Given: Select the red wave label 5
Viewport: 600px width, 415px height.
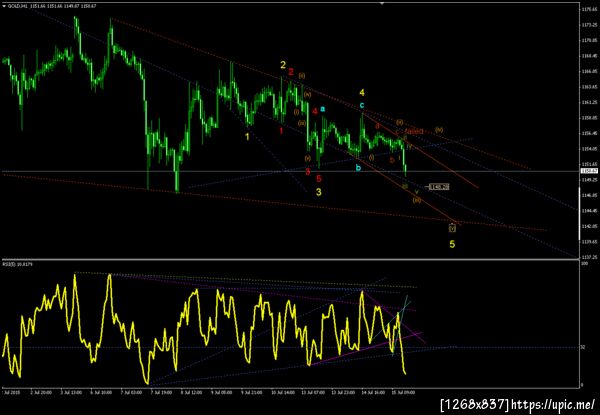Looking at the screenshot, I should tap(319, 178).
